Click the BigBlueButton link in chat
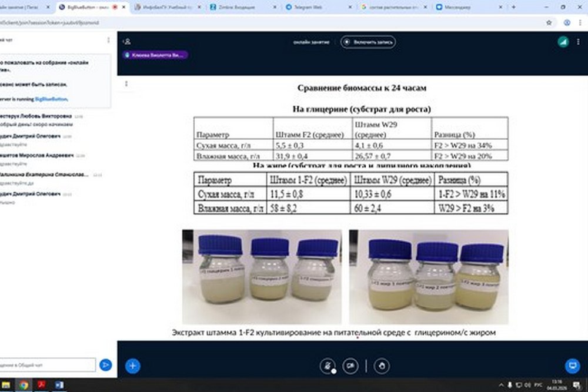Viewport: 588px width, 392px height. point(51,99)
